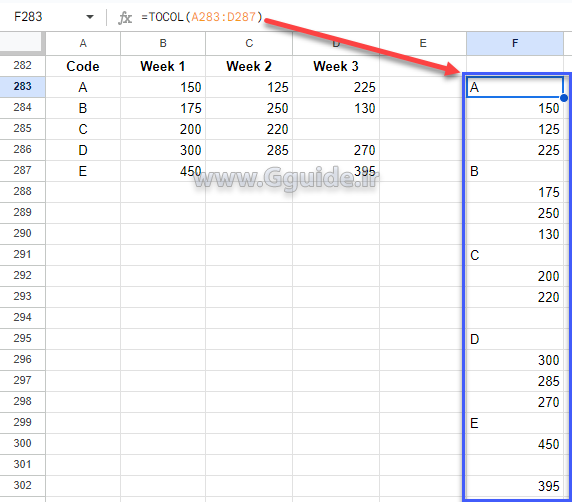Click cell B283 with value 150

pyautogui.click(x=163, y=87)
